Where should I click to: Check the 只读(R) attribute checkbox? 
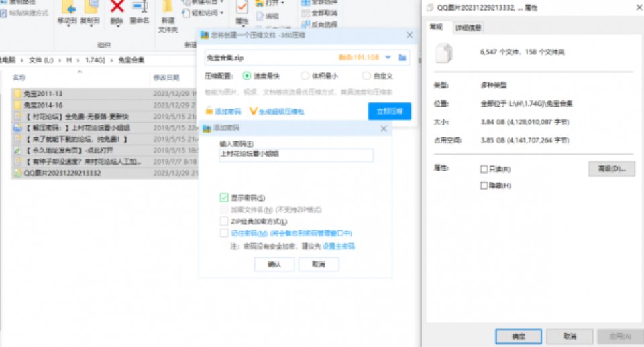[484, 169]
